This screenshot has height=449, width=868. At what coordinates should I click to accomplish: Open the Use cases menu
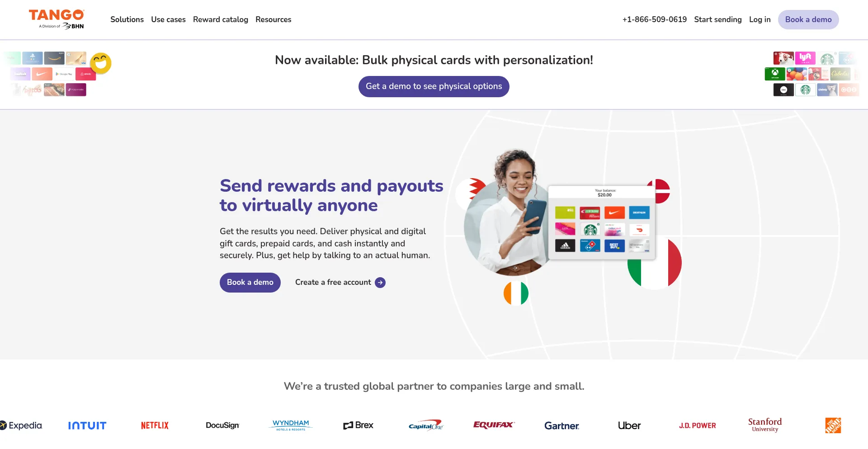pyautogui.click(x=168, y=19)
